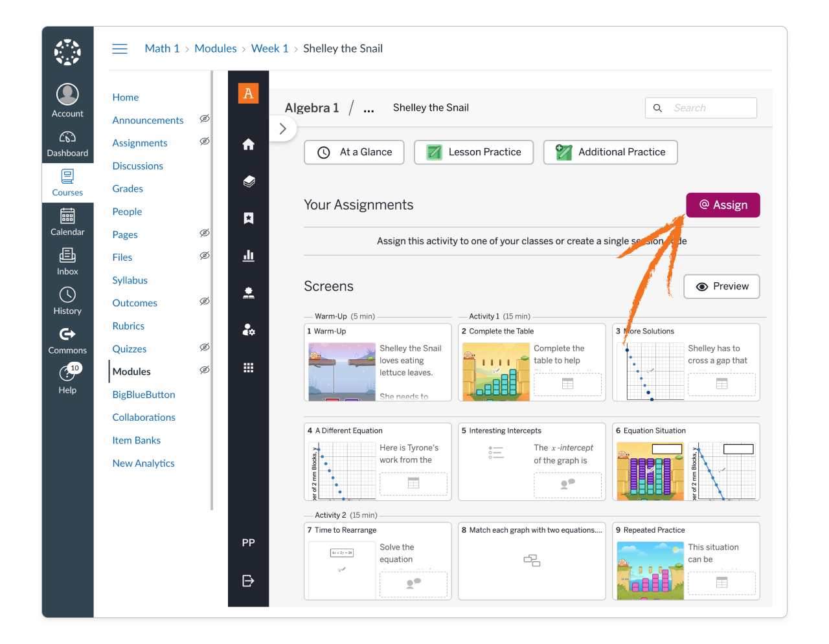Open the apps grid icon in dark toolbar
829x644 pixels.
click(x=248, y=367)
